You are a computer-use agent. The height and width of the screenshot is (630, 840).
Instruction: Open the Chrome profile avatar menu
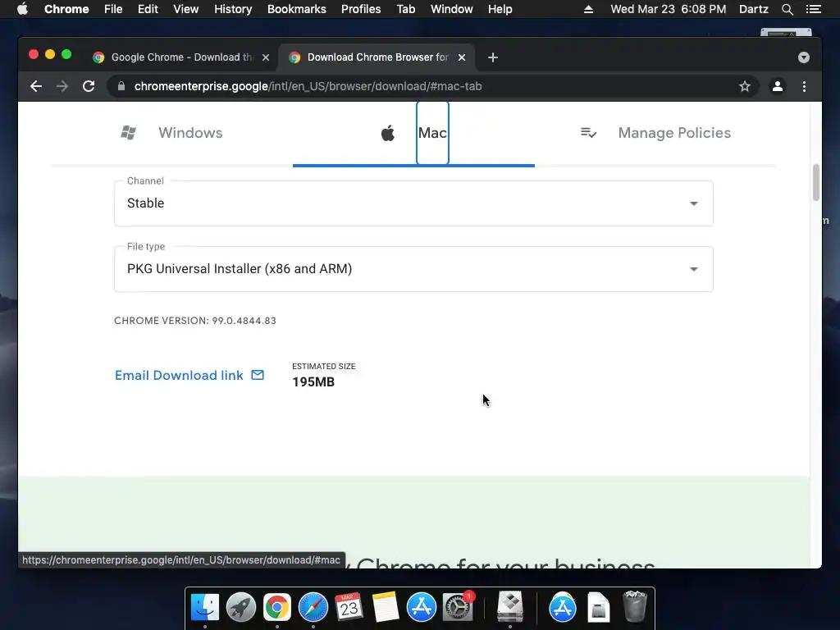(778, 86)
